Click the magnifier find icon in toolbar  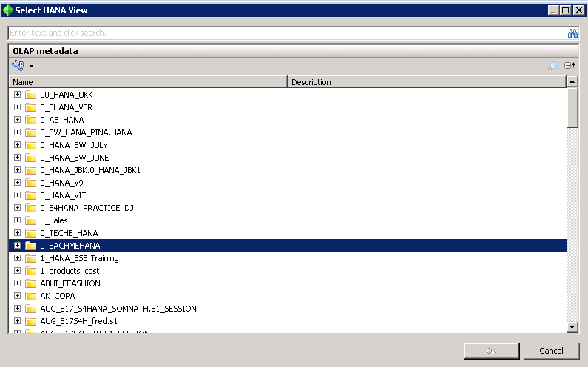pos(552,66)
